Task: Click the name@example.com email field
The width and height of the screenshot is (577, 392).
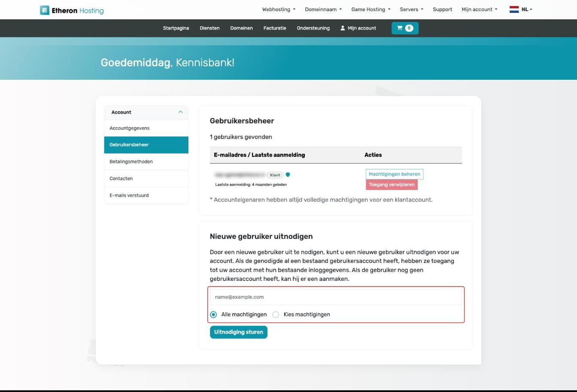Action: click(336, 297)
